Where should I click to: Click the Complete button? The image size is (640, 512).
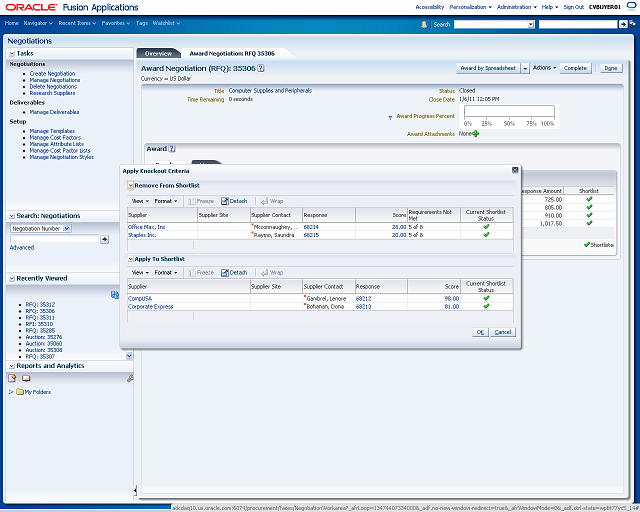(x=575, y=68)
